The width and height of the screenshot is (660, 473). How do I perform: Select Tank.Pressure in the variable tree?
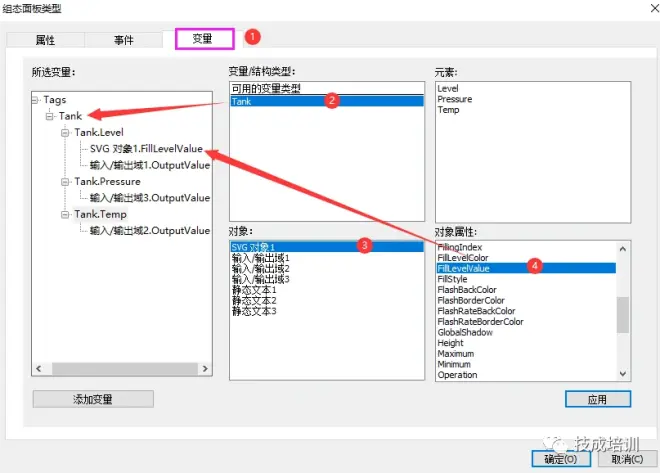pyautogui.click(x=107, y=182)
